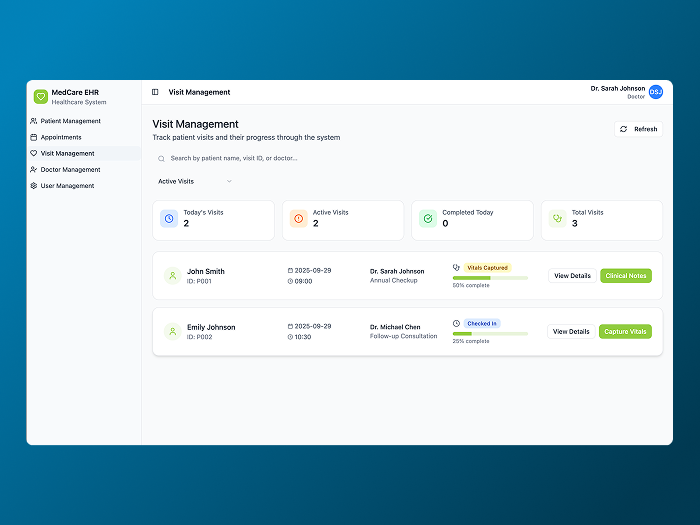Click the Today's Visits clock icon
The width and height of the screenshot is (700, 525).
pos(169,218)
